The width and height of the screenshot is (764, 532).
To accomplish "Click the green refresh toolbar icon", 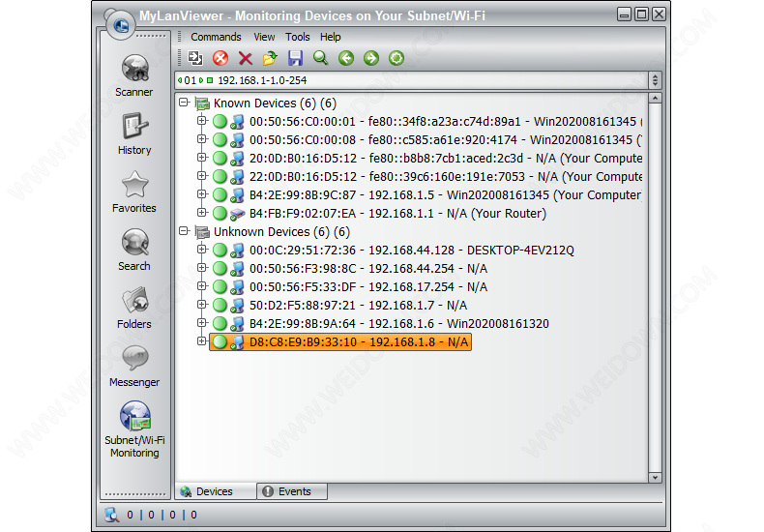I will click(x=397, y=58).
